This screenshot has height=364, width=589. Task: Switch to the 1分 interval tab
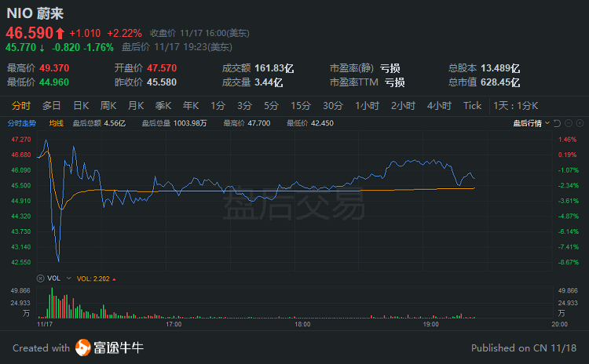[218, 106]
